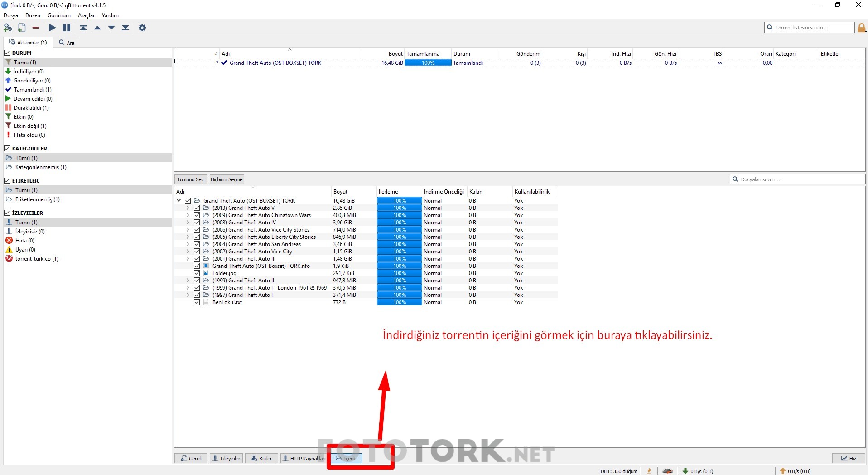
Task: Click the connection status flame icon
Action: point(649,471)
